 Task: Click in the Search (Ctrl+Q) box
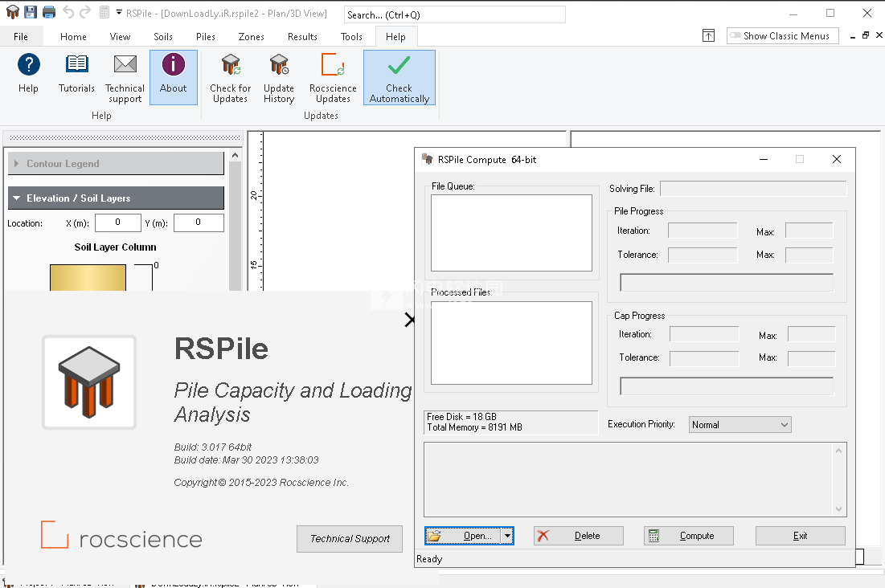tap(454, 14)
